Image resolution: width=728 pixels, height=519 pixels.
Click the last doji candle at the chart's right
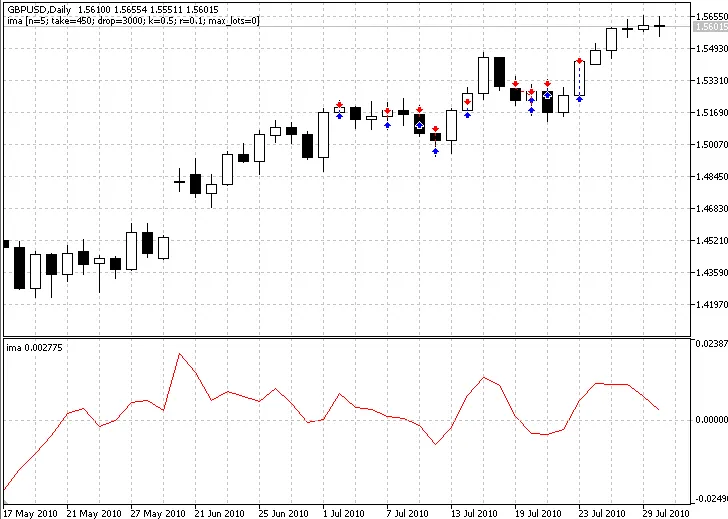[x=660, y=26]
